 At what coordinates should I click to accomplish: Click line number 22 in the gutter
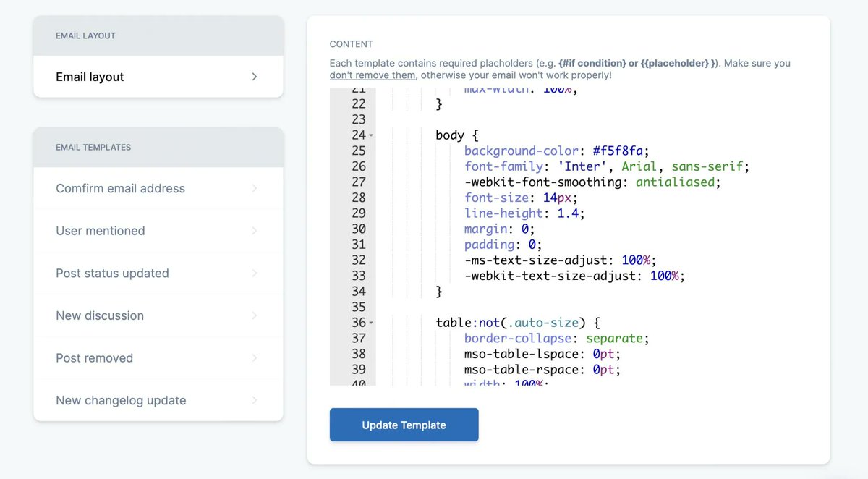358,104
